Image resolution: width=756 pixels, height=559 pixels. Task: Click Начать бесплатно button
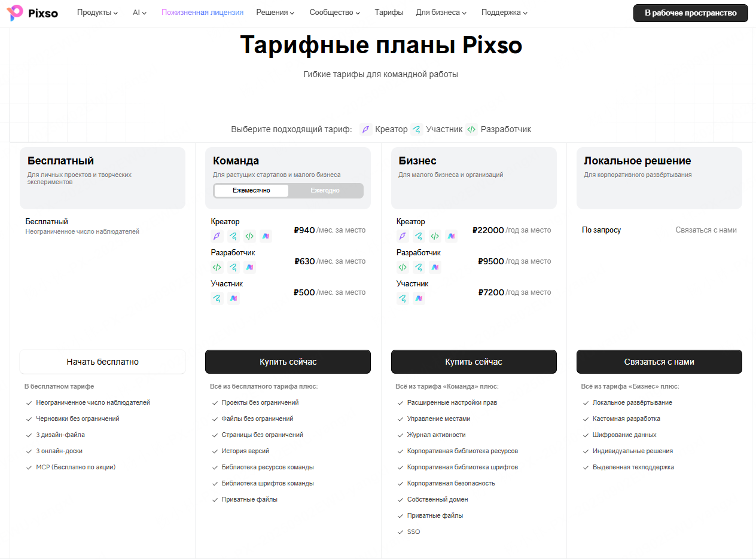pos(103,362)
